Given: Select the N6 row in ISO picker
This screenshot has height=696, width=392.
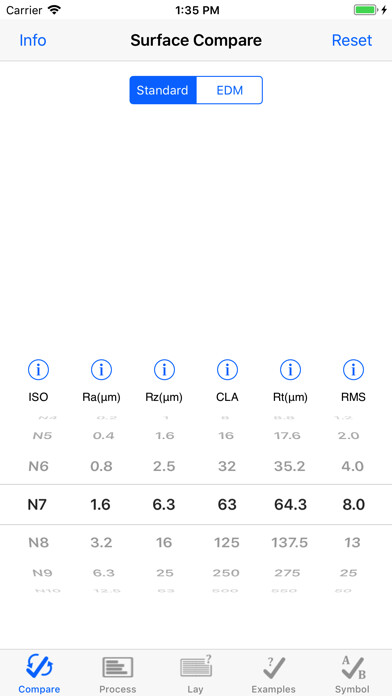Looking at the screenshot, I should click(x=39, y=467).
